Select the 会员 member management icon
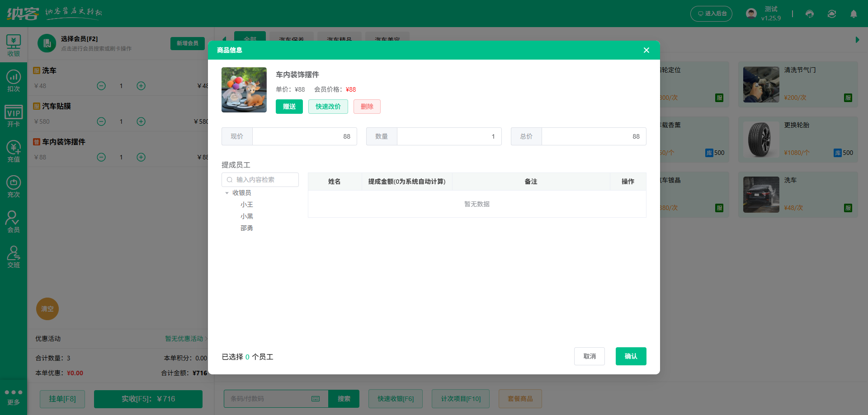 [x=14, y=221]
